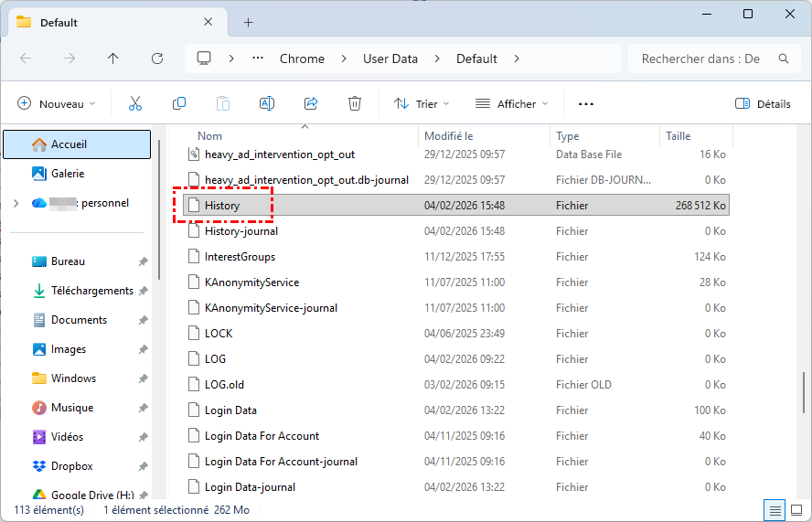Open a new tab with plus button
This screenshot has height=522, width=812.
point(248,22)
